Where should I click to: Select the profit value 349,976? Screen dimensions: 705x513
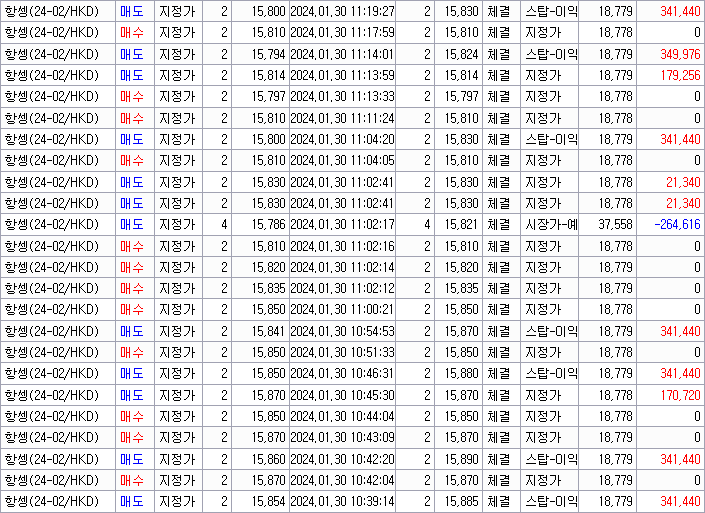point(680,54)
